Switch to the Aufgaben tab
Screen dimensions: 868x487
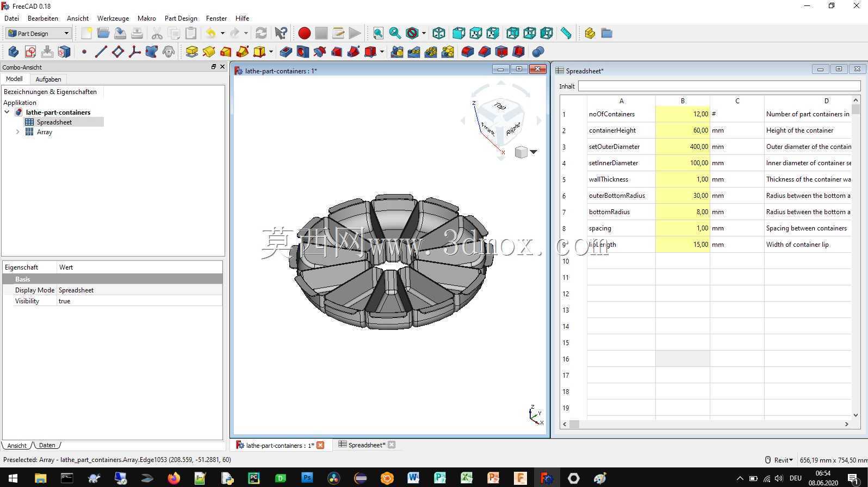(48, 79)
